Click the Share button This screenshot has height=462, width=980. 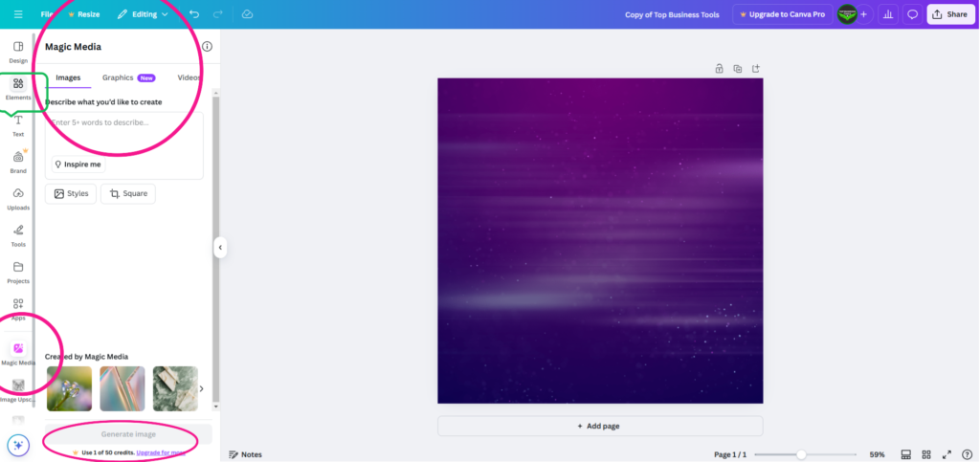(950, 14)
